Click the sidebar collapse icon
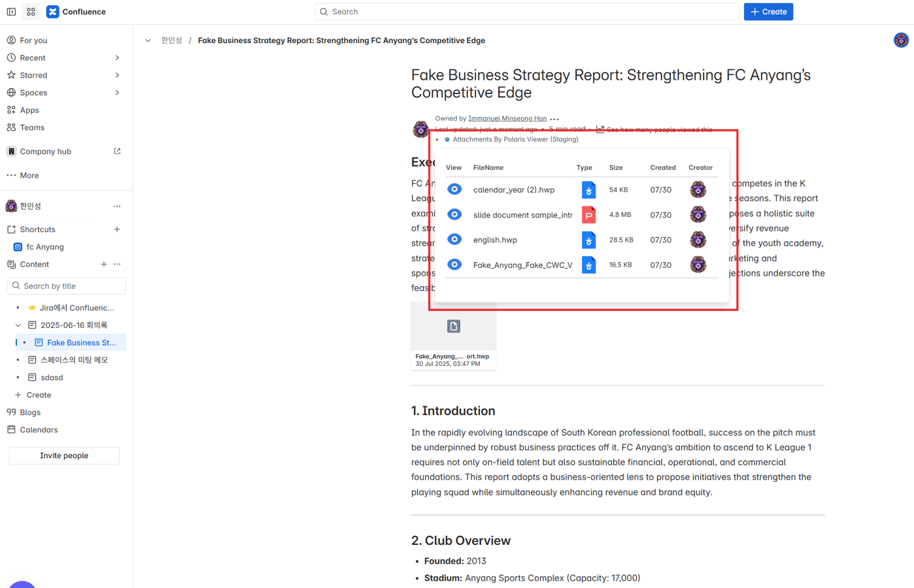Viewport: 914px width, 588px height. point(11,12)
